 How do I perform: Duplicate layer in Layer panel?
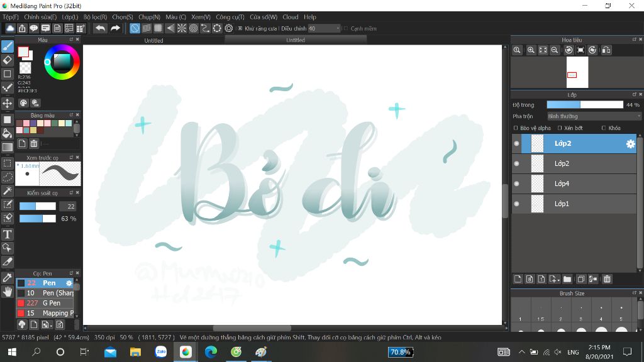tap(580, 279)
